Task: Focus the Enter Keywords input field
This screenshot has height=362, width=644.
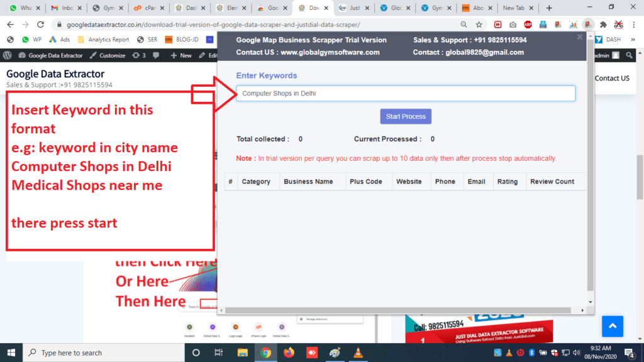Action: point(406,94)
